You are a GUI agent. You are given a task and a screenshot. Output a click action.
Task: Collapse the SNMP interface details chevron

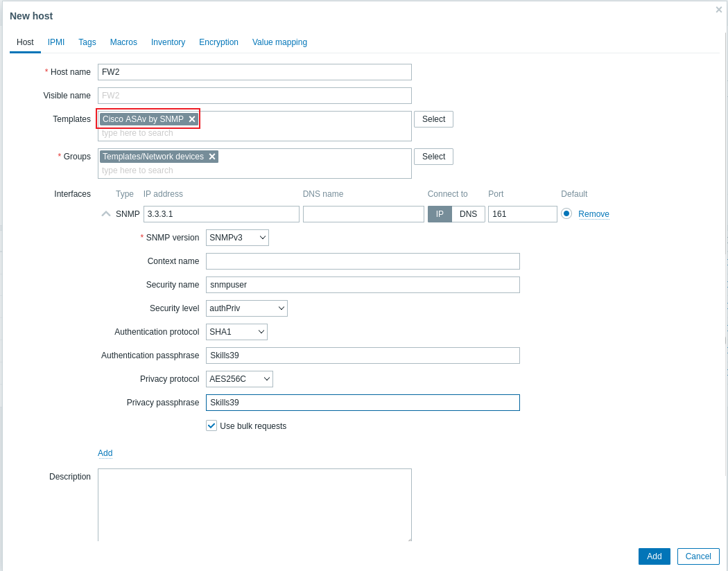(x=106, y=214)
